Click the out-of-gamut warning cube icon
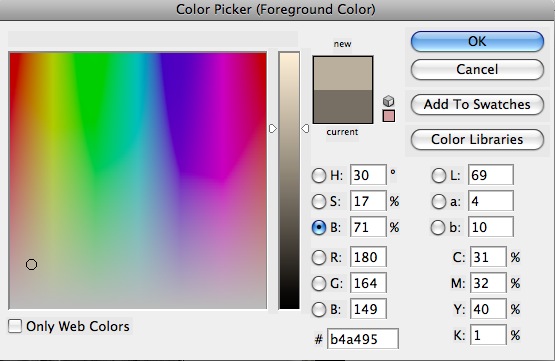 [389, 101]
